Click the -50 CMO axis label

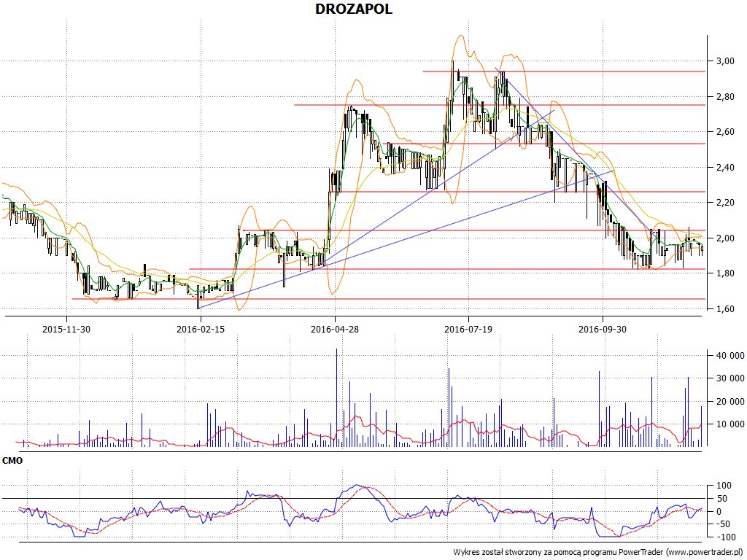click(x=724, y=524)
